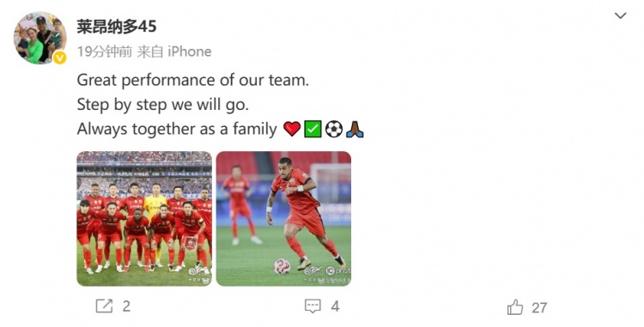Click the comment count 4
Viewport: 644px width, 327px height.
pos(335,306)
